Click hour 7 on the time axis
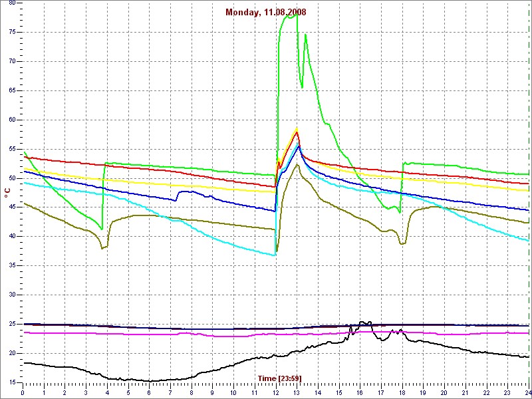Screen dimensions: 532x399 170,393
